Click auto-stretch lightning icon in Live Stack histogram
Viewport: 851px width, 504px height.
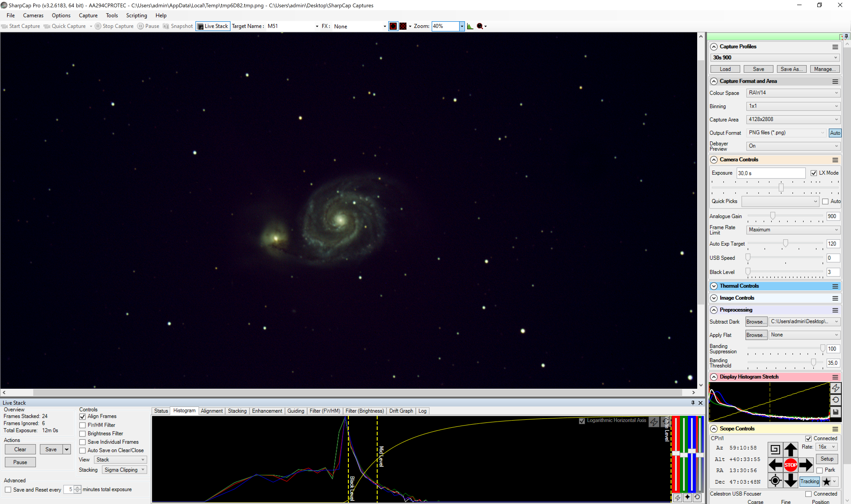[654, 422]
